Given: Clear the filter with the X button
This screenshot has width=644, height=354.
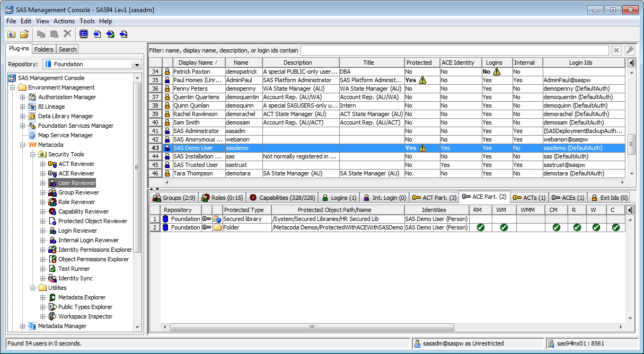Looking at the screenshot, I should (616, 50).
